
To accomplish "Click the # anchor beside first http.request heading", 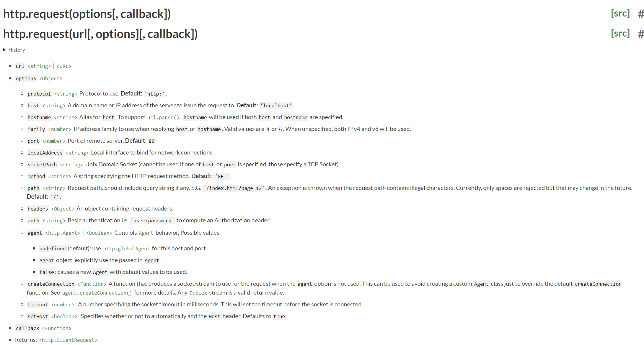I will tap(640, 14).
